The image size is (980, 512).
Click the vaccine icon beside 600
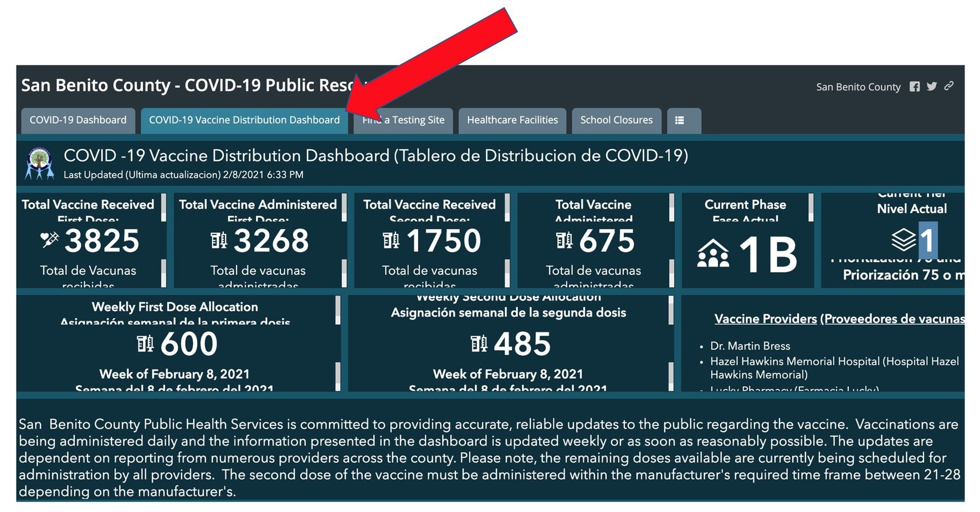(145, 344)
